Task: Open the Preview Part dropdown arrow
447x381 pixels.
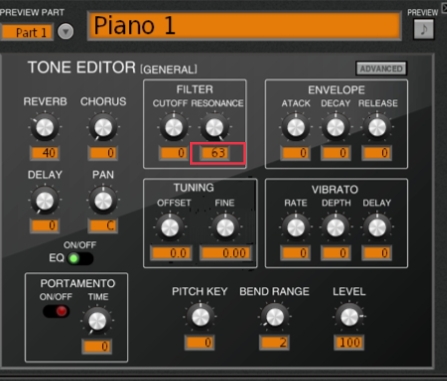Action: coord(66,32)
